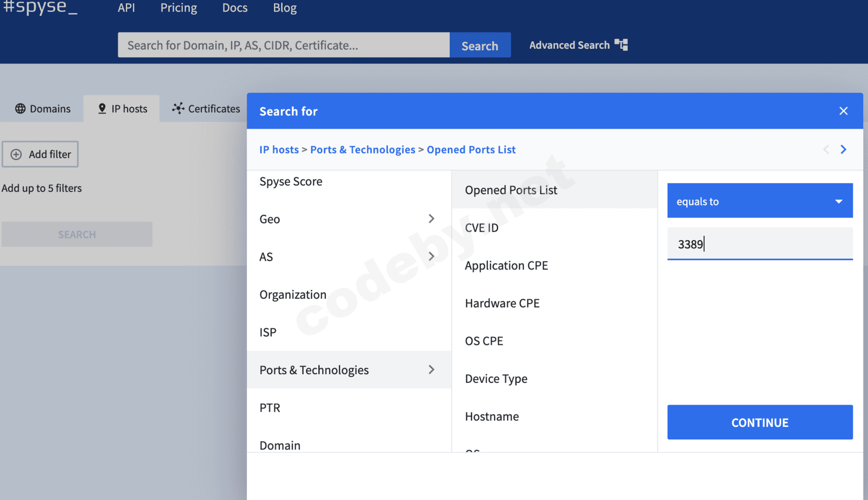Select the CVE ID option
The image size is (868, 500).
[554, 228]
